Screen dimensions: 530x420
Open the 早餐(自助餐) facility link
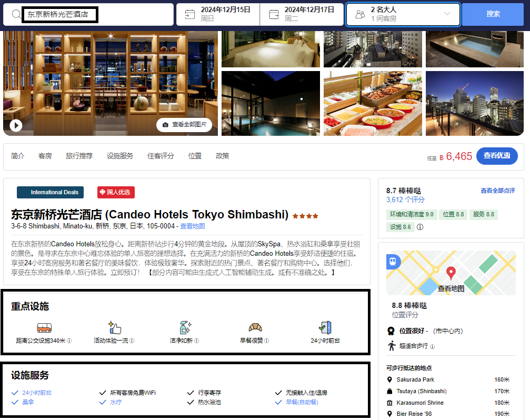click(x=302, y=402)
